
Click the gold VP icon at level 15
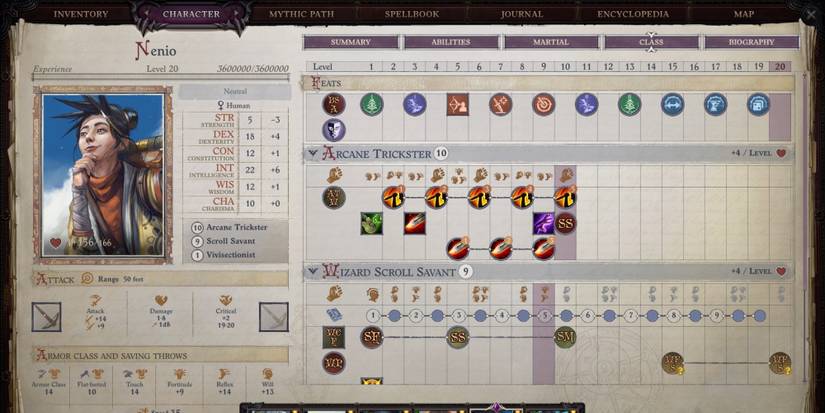coord(673,363)
